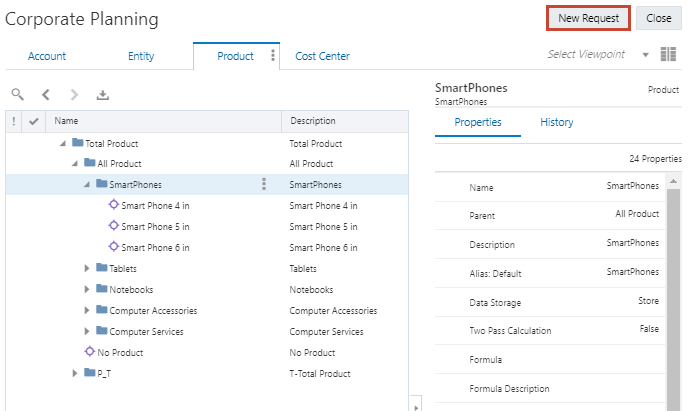693x411 pixels.
Task: Expand the P_T node
Action: click(x=75, y=373)
